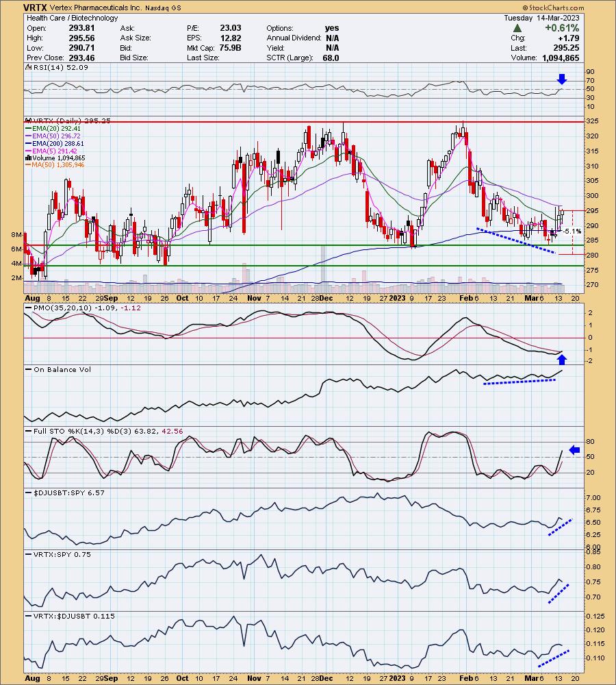Click the VRTX (Daily) price panel title
The image size is (616, 685).
pyautogui.click(x=68, y=121)
